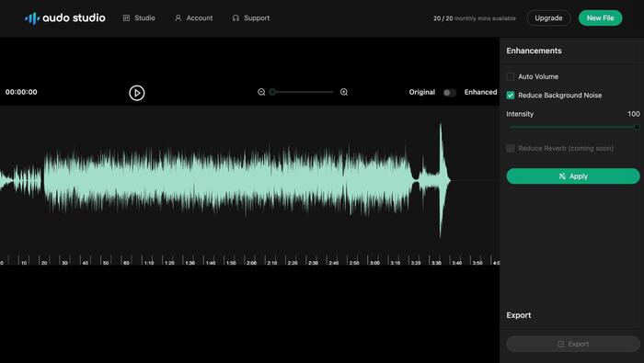The height and width of the screenshot is (363, 644).
Task: Click the disabled Reduce Reverb checkbox
Action: [x=510, y=148]
